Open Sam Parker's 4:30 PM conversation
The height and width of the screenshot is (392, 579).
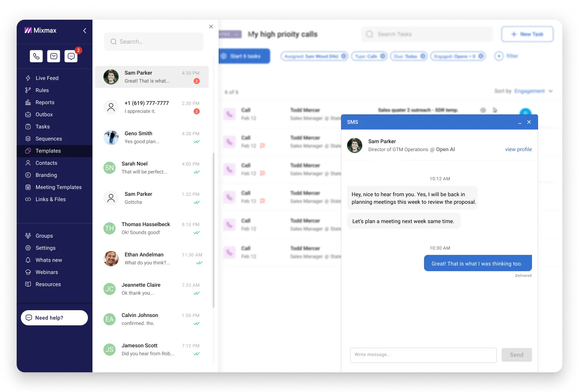click(152, 77)
